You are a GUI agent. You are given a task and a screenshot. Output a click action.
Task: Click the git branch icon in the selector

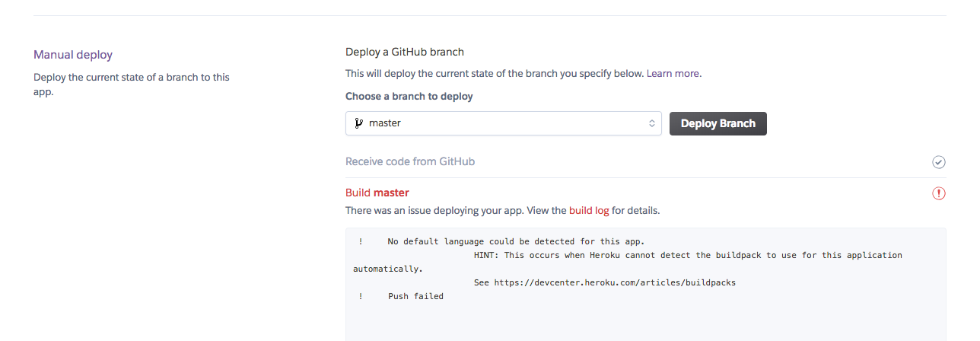click(x=359, y=123)
